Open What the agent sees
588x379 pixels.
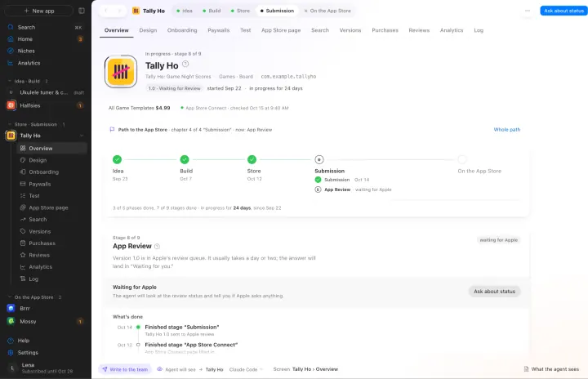click(551, 369)
